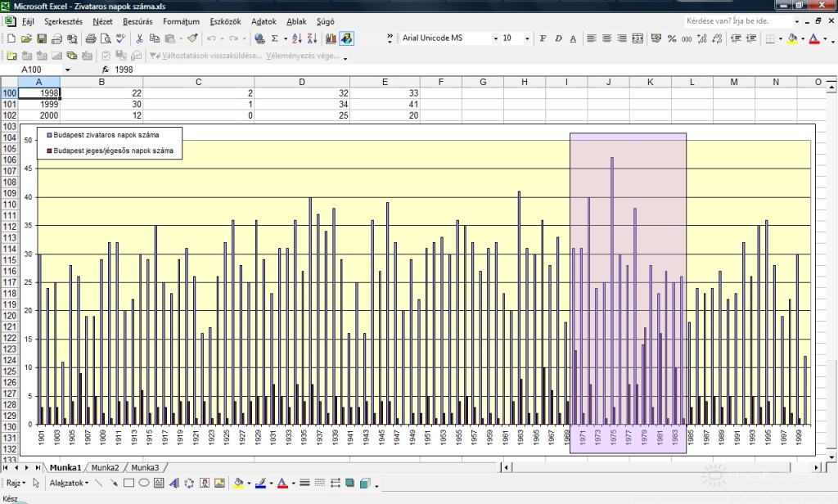Viewport: 838px width, 504px height.
Task: Open the Print Preview icon
Action: pyautogui.click(x=106, y=38)
